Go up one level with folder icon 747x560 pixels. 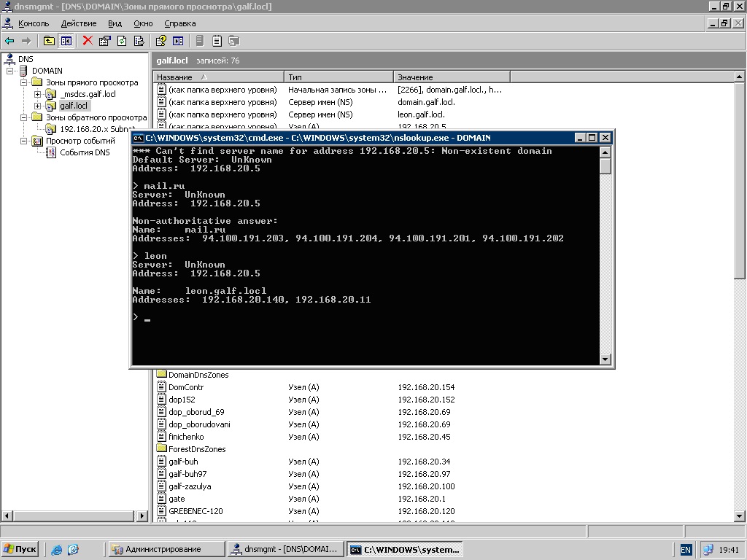(49, 41)
